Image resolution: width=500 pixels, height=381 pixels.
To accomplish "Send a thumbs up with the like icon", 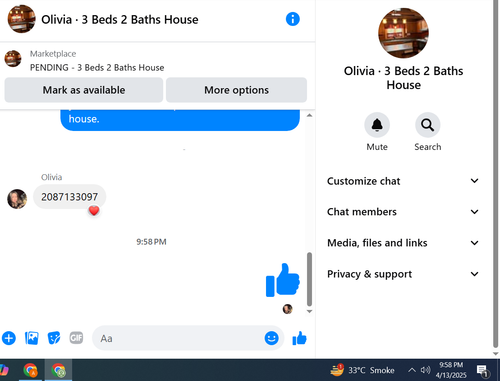I will (299, 338).
